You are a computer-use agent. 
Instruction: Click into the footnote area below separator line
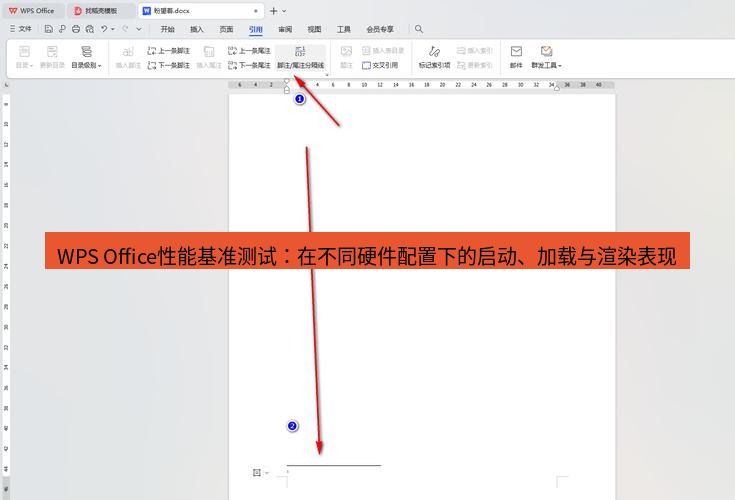(422, 472)
